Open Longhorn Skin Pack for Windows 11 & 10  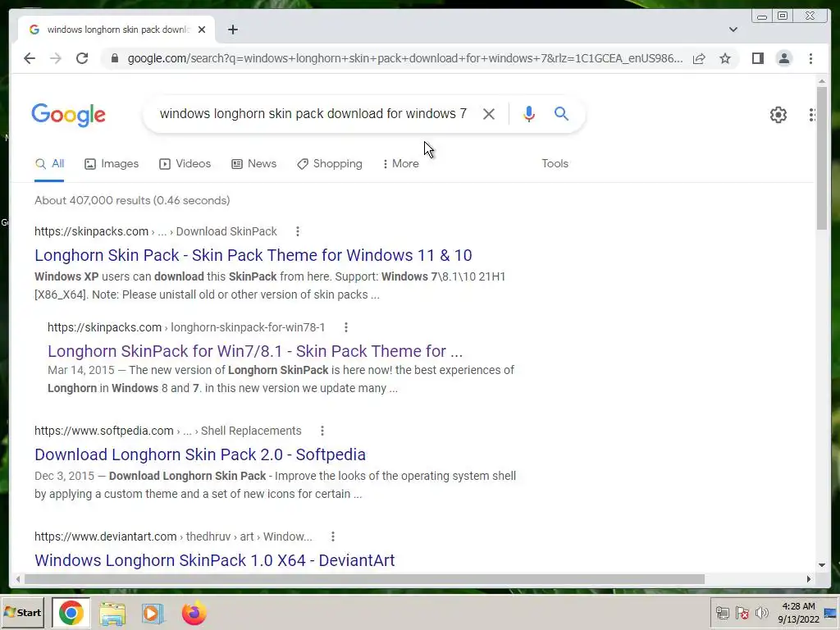pyautogui.click(x=253, y=255)
